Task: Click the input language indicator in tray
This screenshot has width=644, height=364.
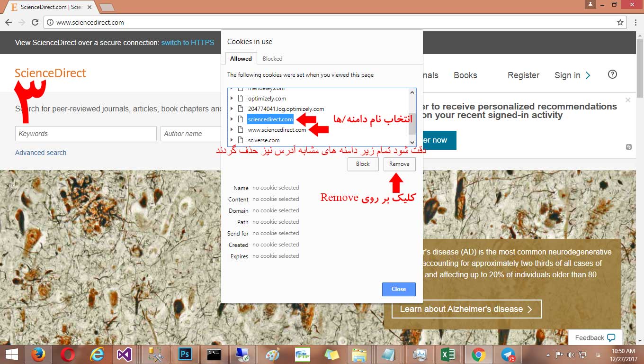Action: pos(599,355)
